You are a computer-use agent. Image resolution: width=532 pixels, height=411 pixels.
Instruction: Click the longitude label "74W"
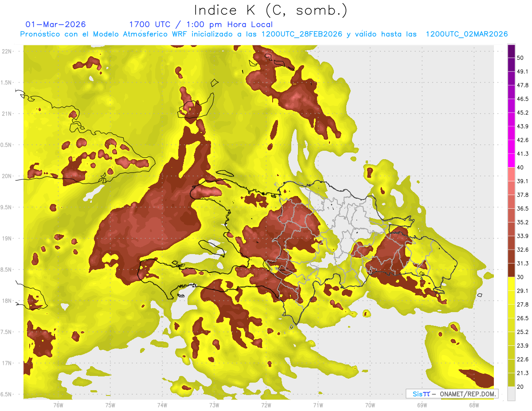point(162,405)
